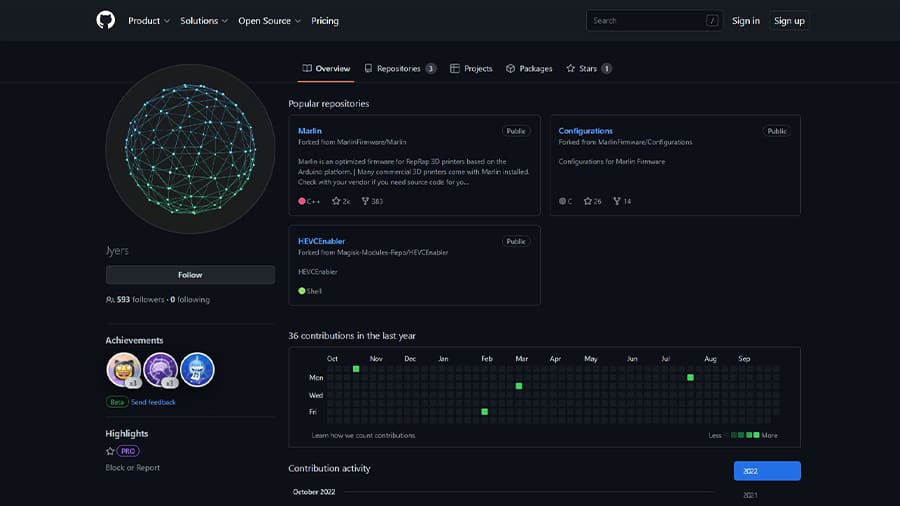Screen dimensions: 900x506
Task: Open the Open Source dropdown menu
Action: pos(269,21)
